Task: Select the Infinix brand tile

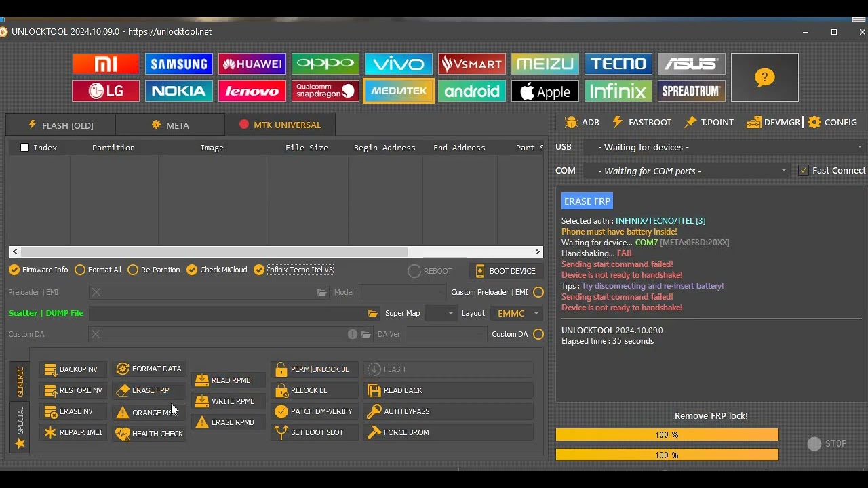Action: point(618,91)
